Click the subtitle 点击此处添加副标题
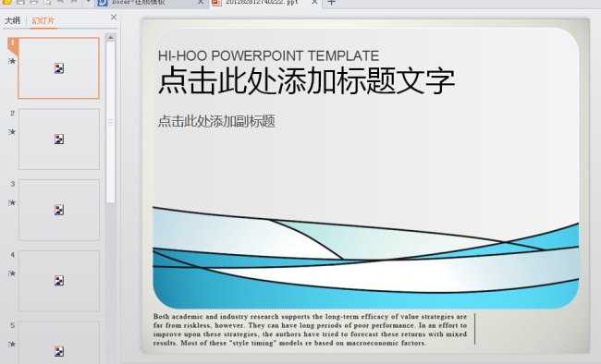601x364 pixels. click(x=216, y=121)
